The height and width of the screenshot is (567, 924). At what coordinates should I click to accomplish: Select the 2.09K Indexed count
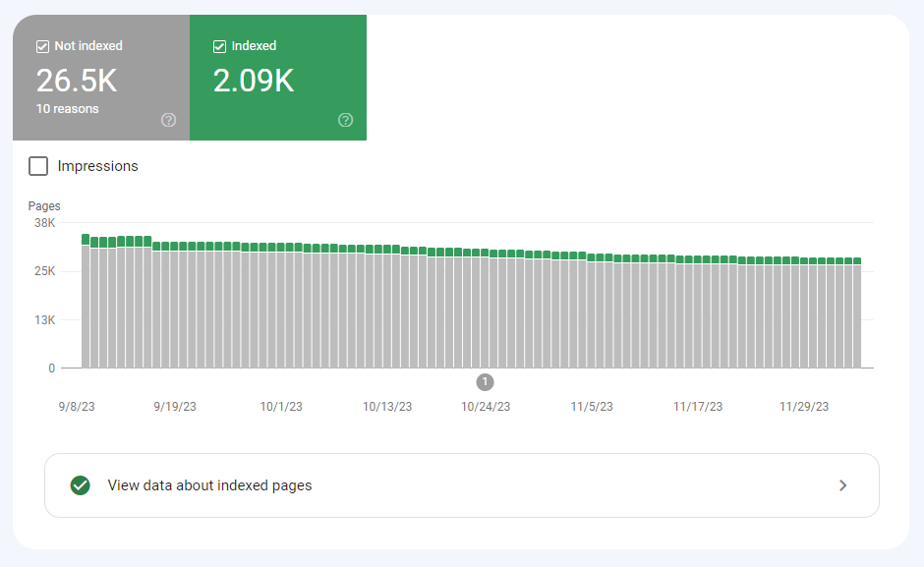253,81
